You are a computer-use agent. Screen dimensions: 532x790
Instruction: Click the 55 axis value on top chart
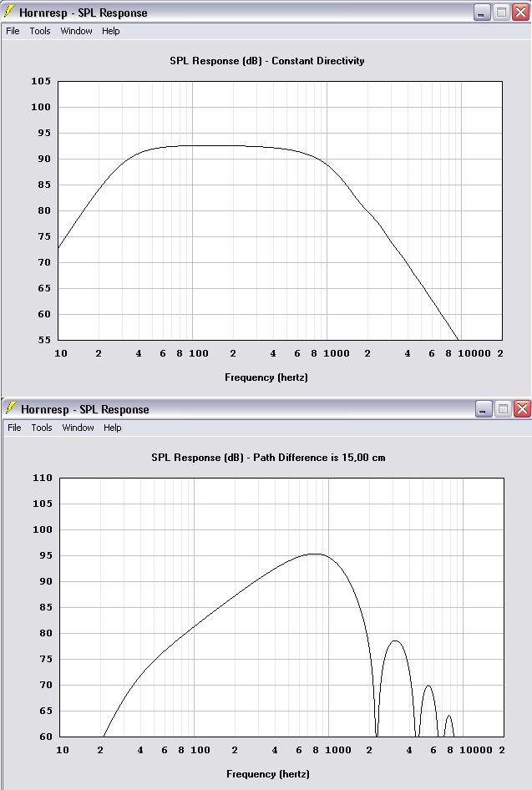pos(43,340)
